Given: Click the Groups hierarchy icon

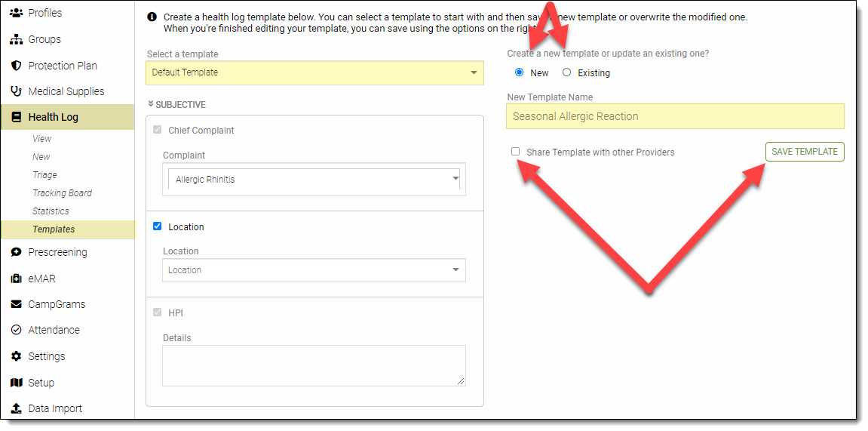Looking at the screenshot, I should click(16, 39).
